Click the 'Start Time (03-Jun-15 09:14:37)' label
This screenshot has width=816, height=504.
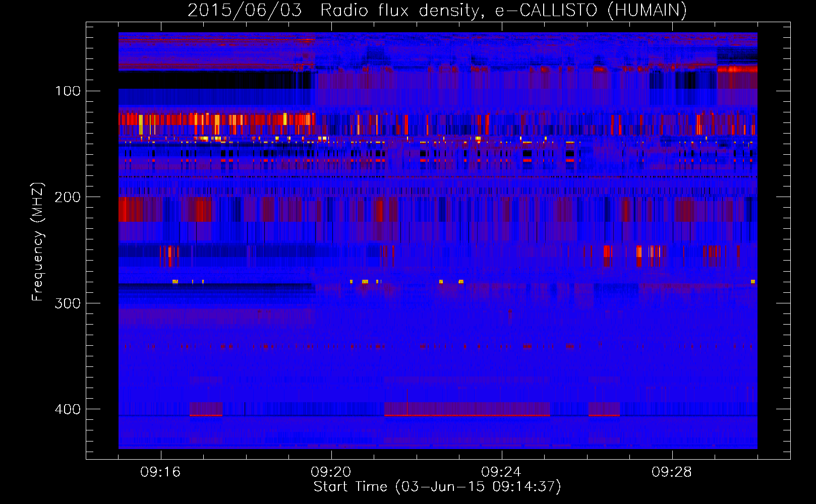point(437,487)
